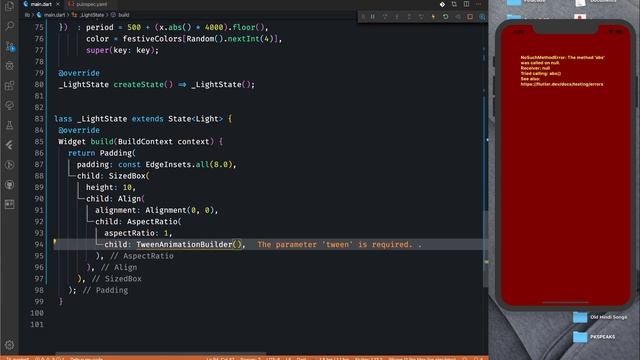Click the Split Editor icon

coord(466,4)
